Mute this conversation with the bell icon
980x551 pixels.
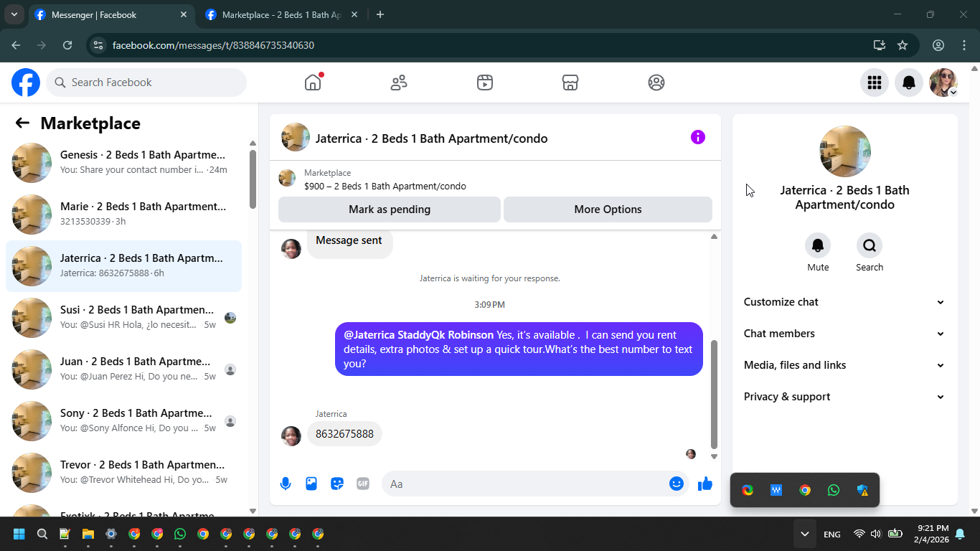click(x=818, y=245)
